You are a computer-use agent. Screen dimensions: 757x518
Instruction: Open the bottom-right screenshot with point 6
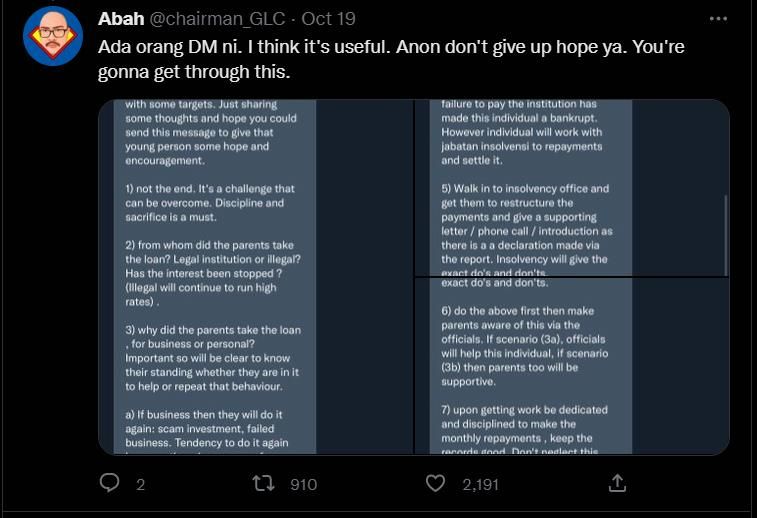(x=571, y=367)
